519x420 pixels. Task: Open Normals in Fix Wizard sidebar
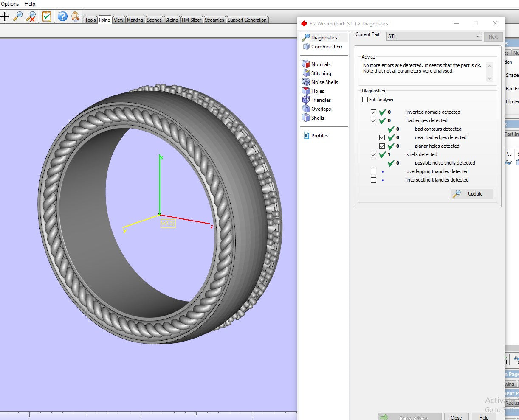[x=320, y=64]
